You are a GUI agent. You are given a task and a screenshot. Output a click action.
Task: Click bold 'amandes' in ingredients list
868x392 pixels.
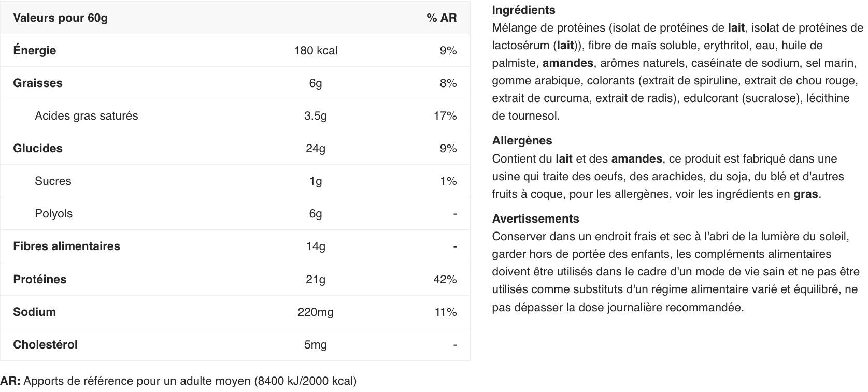pos(568,63)
